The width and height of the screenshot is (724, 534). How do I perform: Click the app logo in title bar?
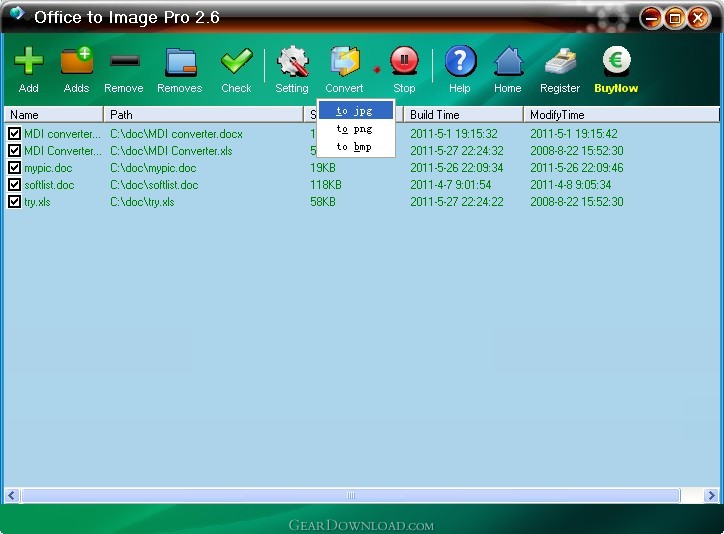coord(17,14)
